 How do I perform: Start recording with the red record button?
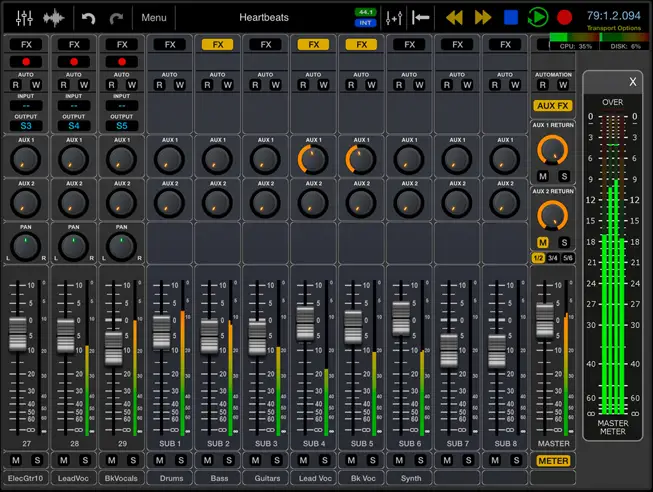(565, 17)
